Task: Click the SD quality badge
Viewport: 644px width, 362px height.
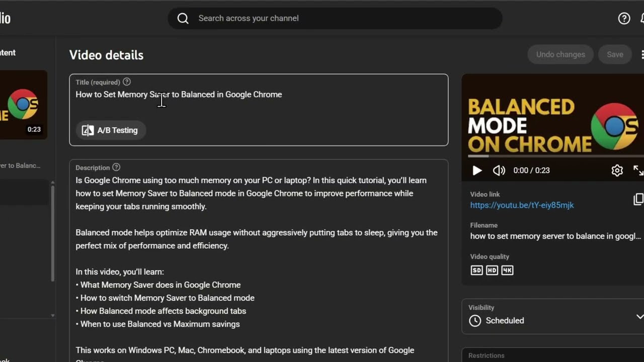Action: 476,270
